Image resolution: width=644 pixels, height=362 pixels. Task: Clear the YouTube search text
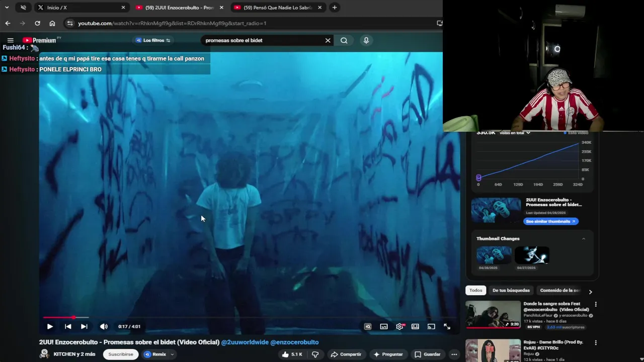click(328, 40)
